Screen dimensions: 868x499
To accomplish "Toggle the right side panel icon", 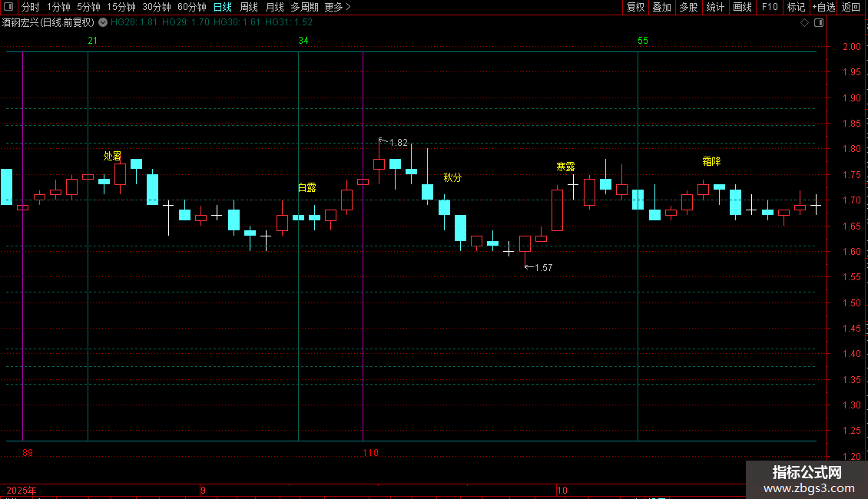I will (819, 23).
